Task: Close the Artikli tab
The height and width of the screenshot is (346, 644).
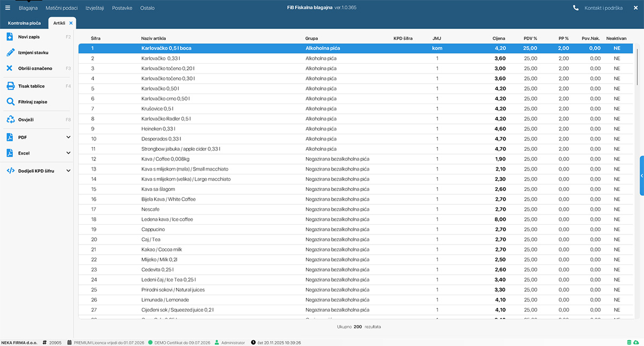Action: point(71,23)
